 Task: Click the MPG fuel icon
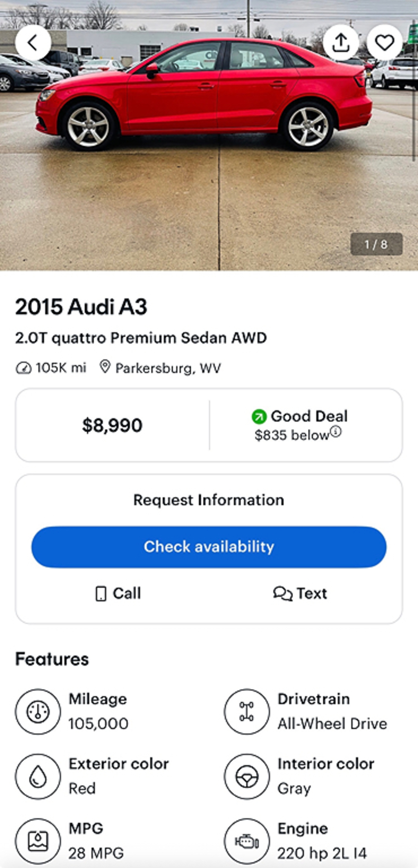click(38, 841)
